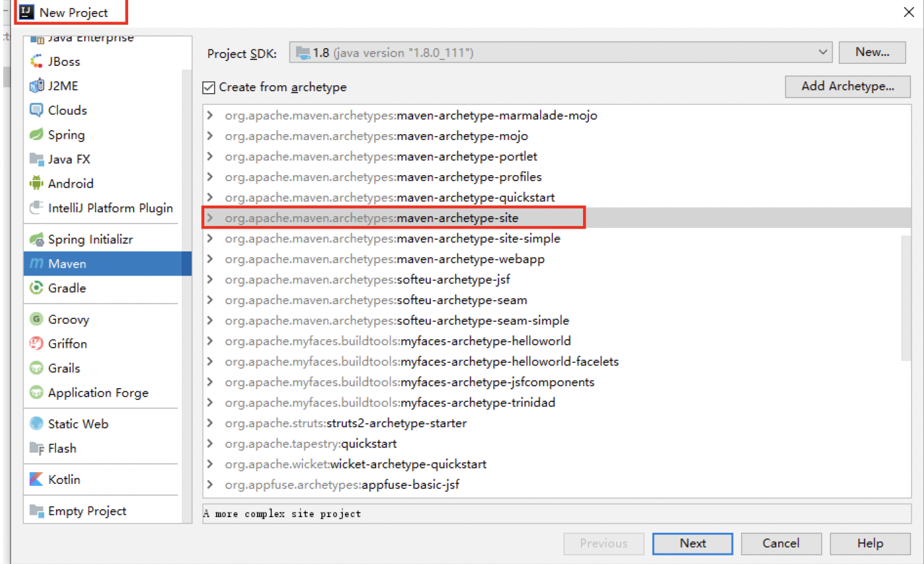The height and width of the screenshot is (564, 924).
Task: Click the Kotlin icon in list
Action: point(36,479)
